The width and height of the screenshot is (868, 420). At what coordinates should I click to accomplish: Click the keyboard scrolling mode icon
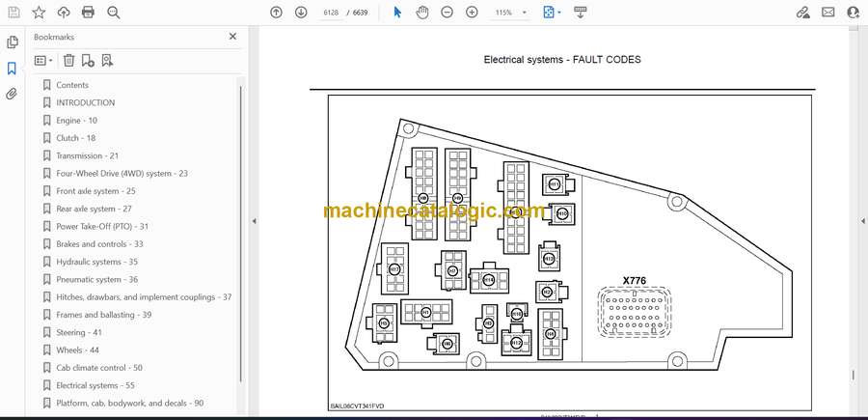(x=580, y=13)
